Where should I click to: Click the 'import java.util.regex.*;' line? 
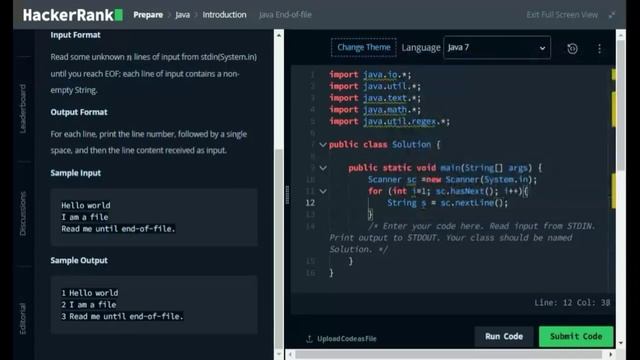[x=389, y=122]
